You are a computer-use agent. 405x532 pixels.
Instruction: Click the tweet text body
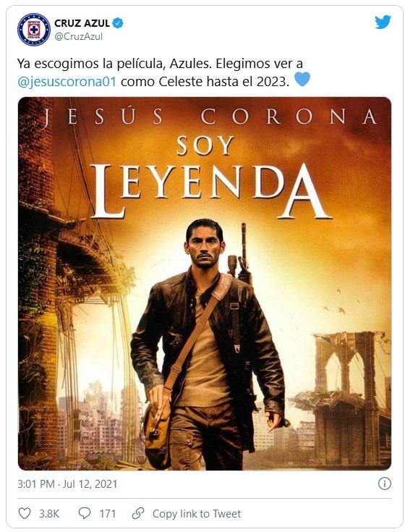tap(163, 72)
